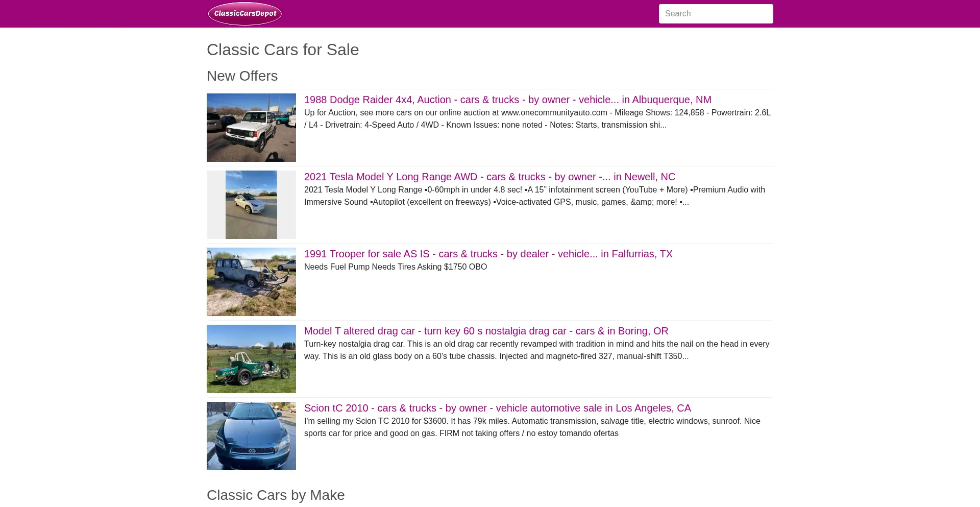
Task: Click the blue Scion tC thumbnail
Action: coord(251,436)
